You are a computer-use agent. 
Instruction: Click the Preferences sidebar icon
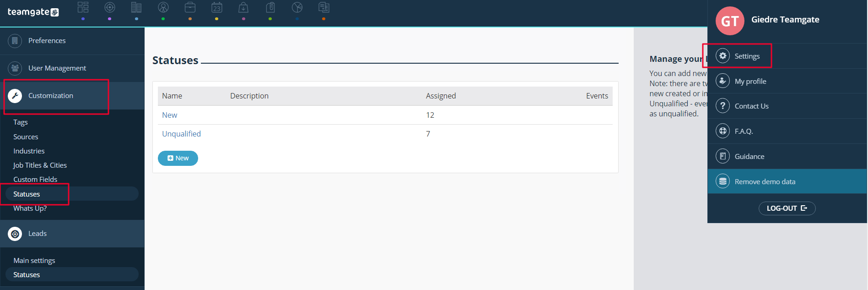click(x=15, y=41)
